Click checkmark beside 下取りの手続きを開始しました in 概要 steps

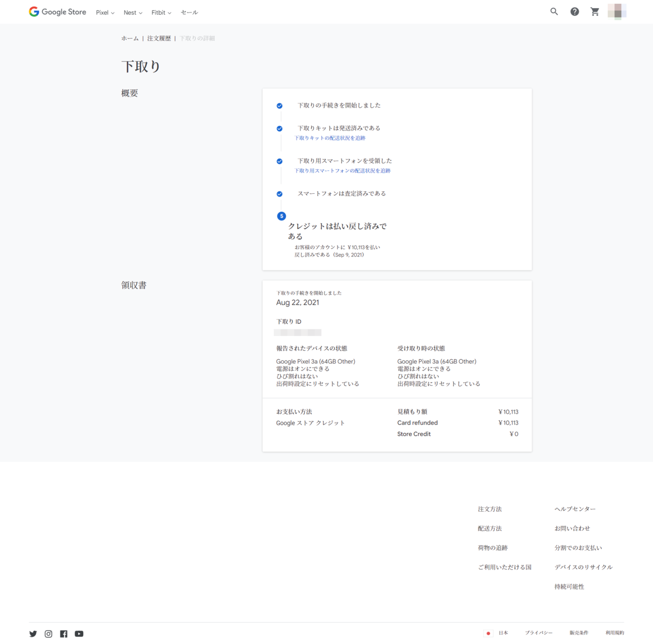coord(279,106)
